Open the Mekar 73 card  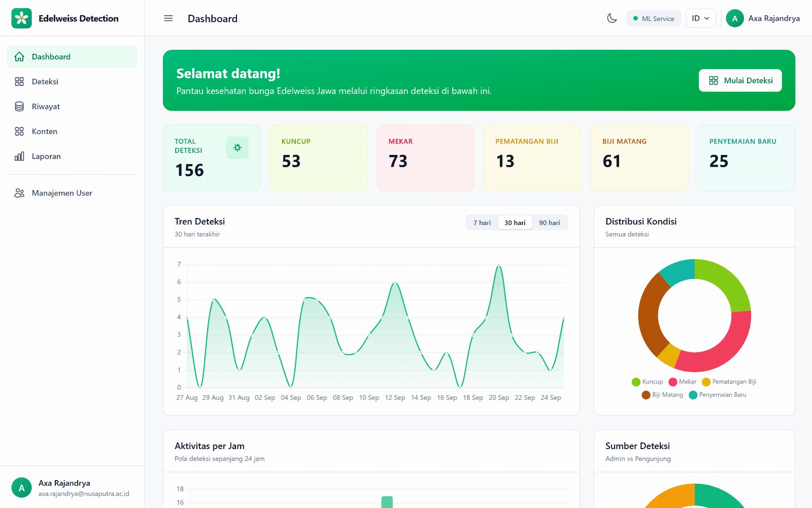tap(426, 158)
